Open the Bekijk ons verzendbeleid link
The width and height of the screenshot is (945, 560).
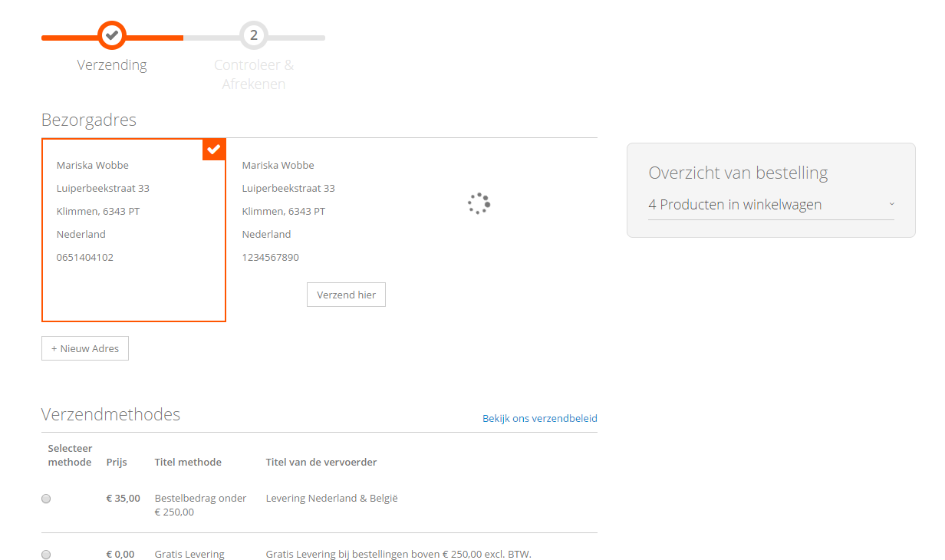click(x=540, y=418)
